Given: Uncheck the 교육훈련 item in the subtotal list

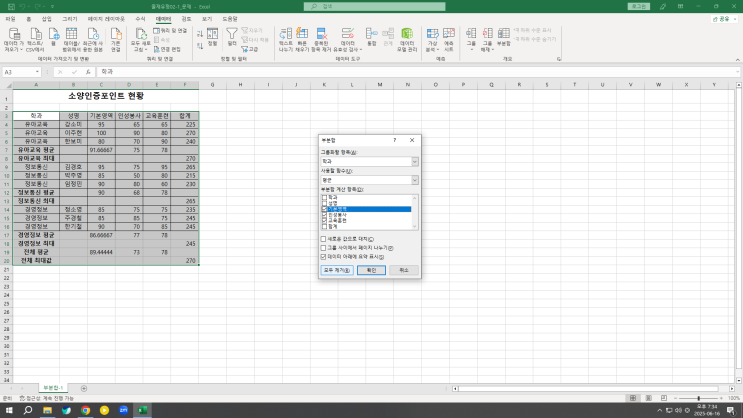Looking at the screenshot, I should click(x=325, y=220).
